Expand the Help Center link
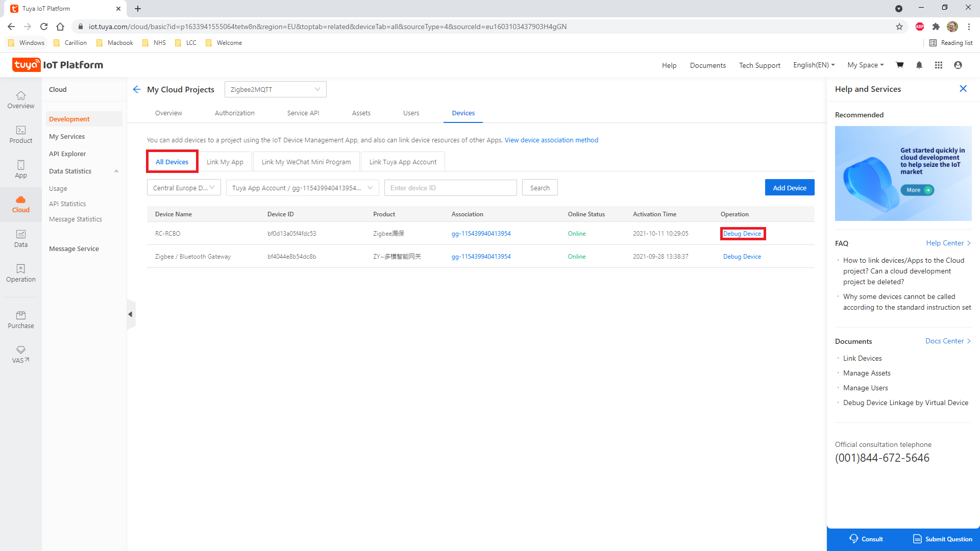980x551 pixels. point(948,243)
